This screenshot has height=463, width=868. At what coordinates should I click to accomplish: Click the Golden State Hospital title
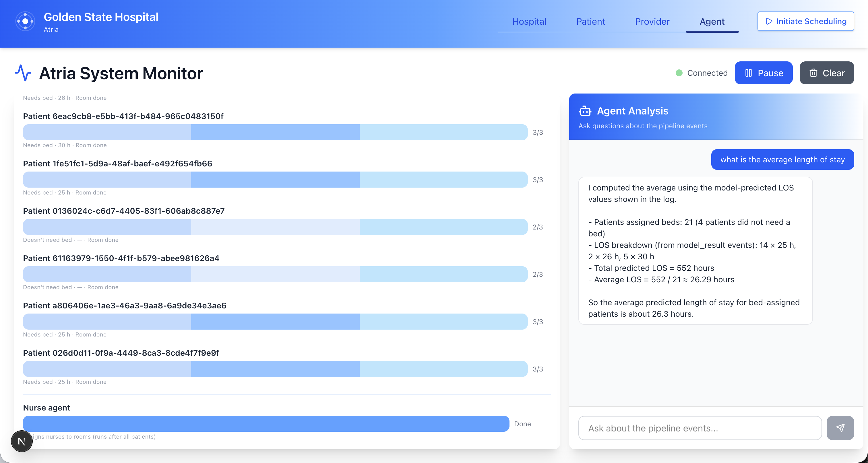(101, 17)
